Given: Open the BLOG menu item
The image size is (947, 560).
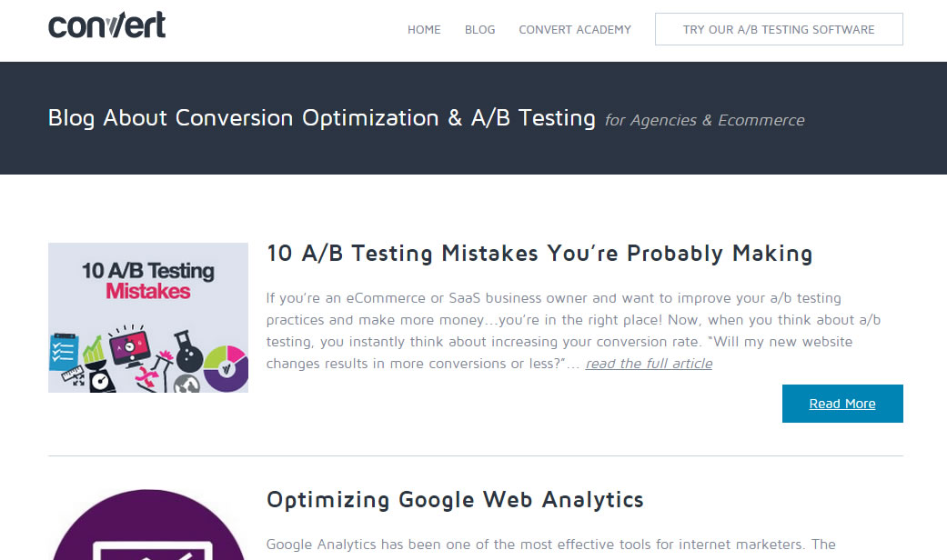Looking at the screenshot, I should click(480, 30).
